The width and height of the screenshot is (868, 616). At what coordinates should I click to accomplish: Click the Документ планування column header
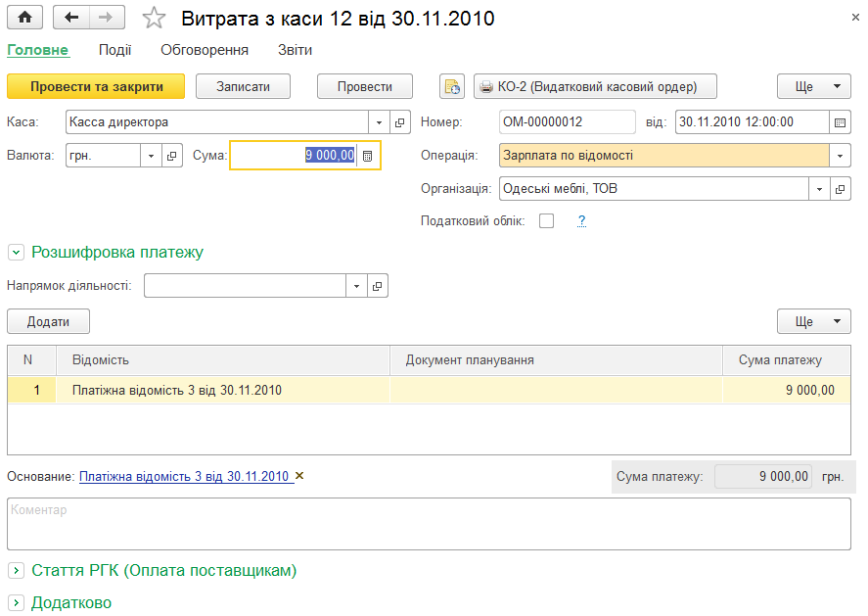[x=557, y=360]
